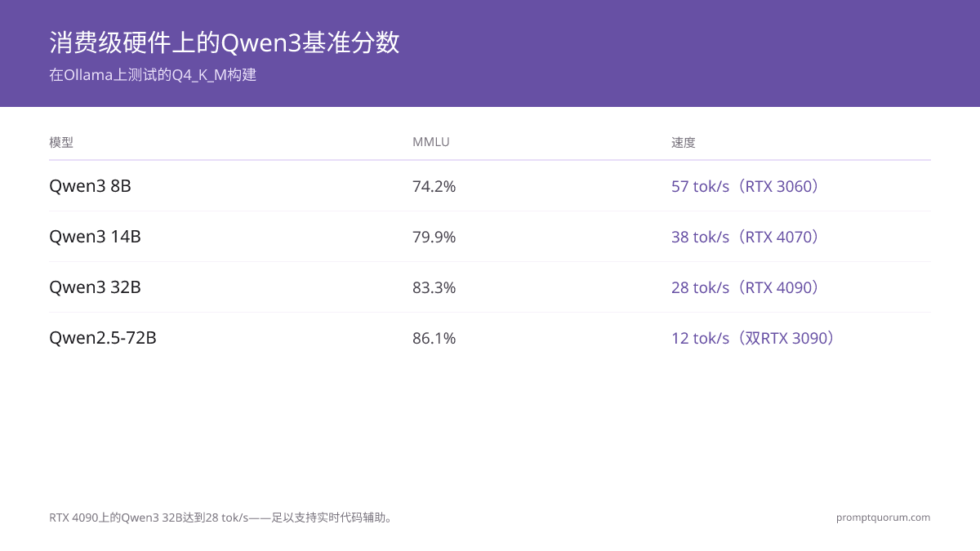
Task: Click the 74.2% MMLU value
Action: tap(434, 186)
